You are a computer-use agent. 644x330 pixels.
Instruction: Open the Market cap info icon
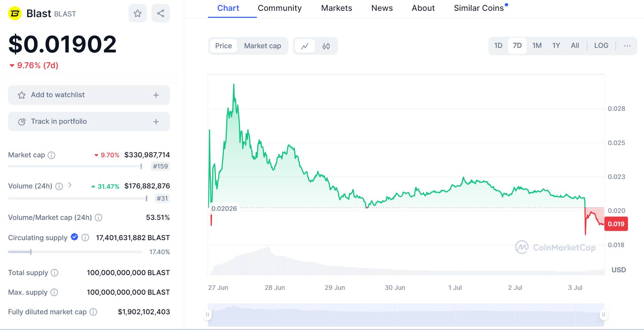pos(51,155)
